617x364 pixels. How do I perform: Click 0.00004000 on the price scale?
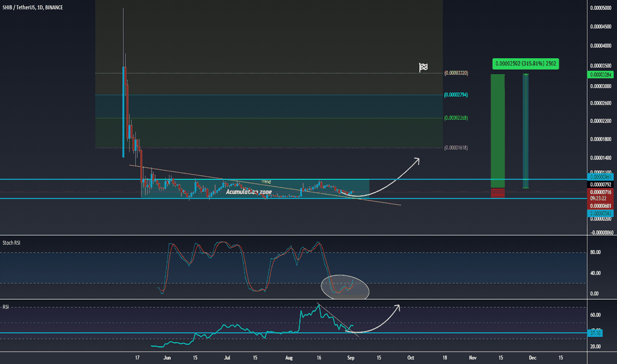click(x=601, y=46)
